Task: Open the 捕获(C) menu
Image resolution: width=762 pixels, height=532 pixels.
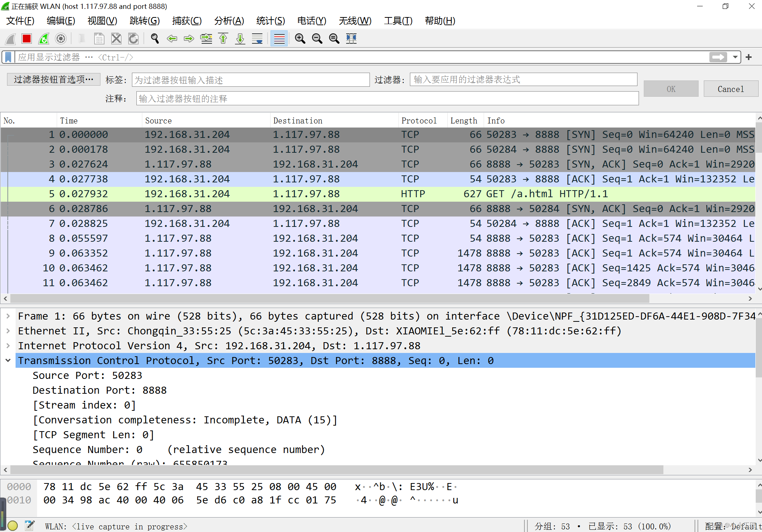Action: [x=187, y=21]
